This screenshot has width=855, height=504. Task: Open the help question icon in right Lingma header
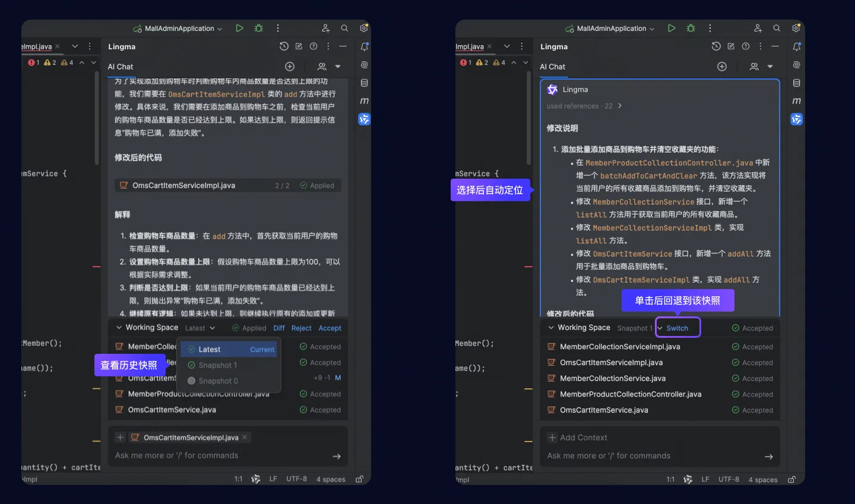coord(746,46)
